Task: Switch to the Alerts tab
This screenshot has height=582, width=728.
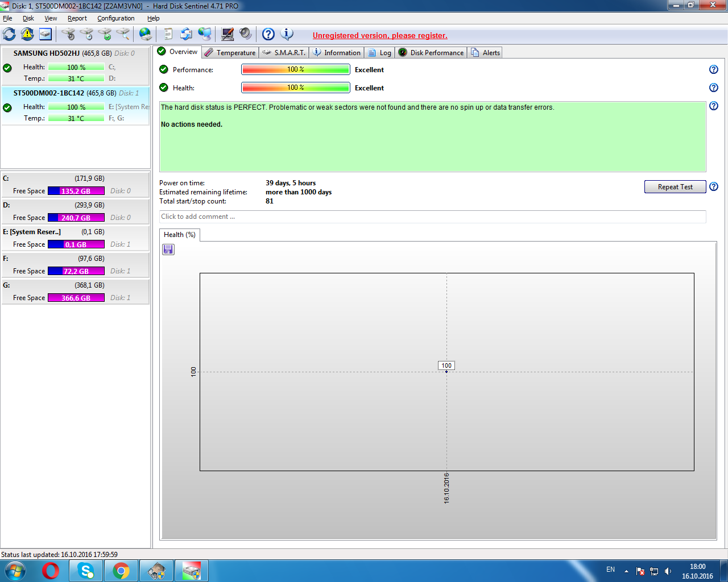Action: point(485,52)
